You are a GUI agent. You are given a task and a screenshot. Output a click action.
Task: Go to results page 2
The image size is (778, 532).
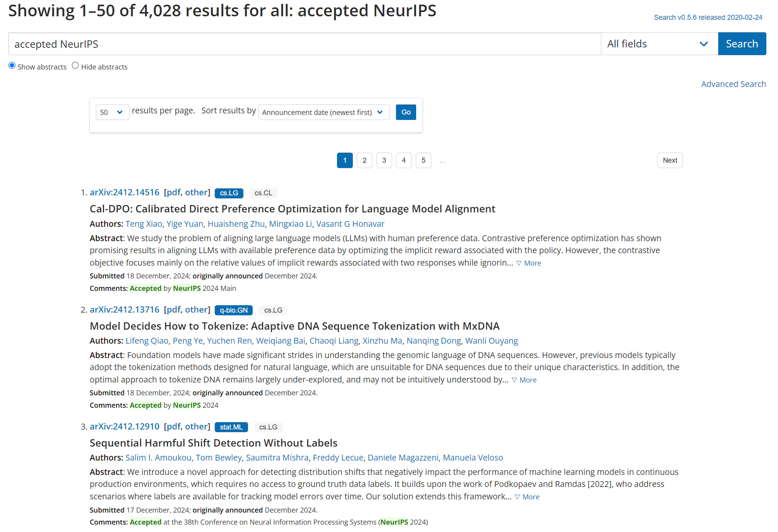pos(364,160)
